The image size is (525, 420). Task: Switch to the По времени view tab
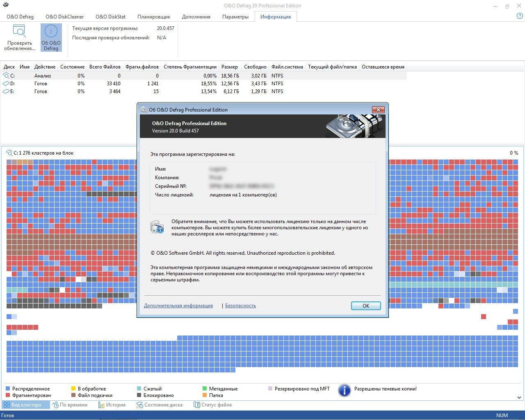click(x=70, y=405)
